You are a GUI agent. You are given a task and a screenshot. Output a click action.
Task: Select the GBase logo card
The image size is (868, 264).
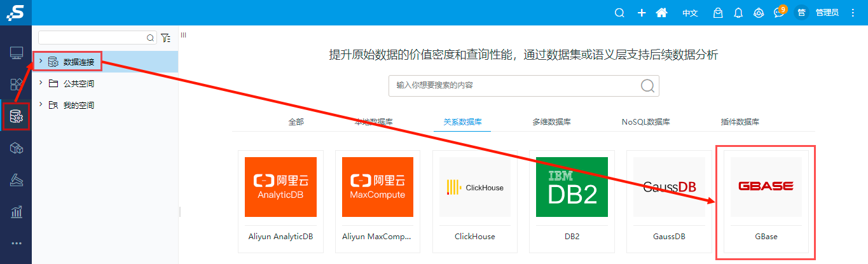tap(766, 187)
